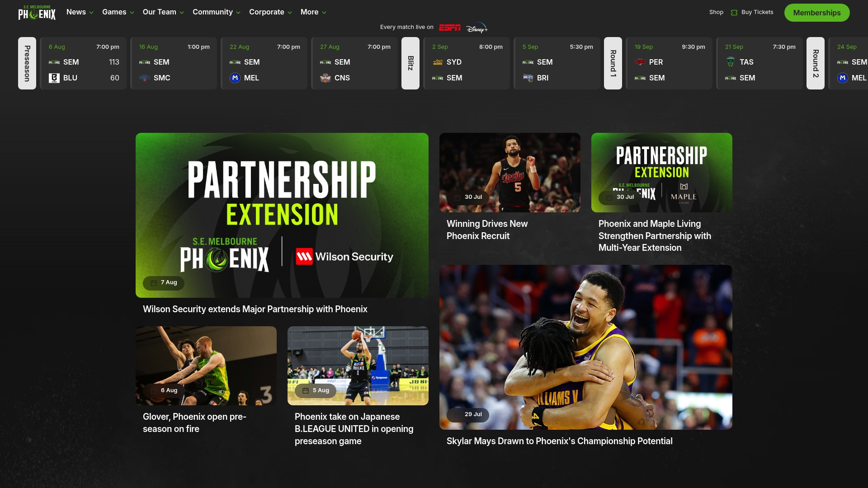This screenshot has height=488, width=868.
Task: Expand the Corporate dropdown chevron
Action: point(290,13)
